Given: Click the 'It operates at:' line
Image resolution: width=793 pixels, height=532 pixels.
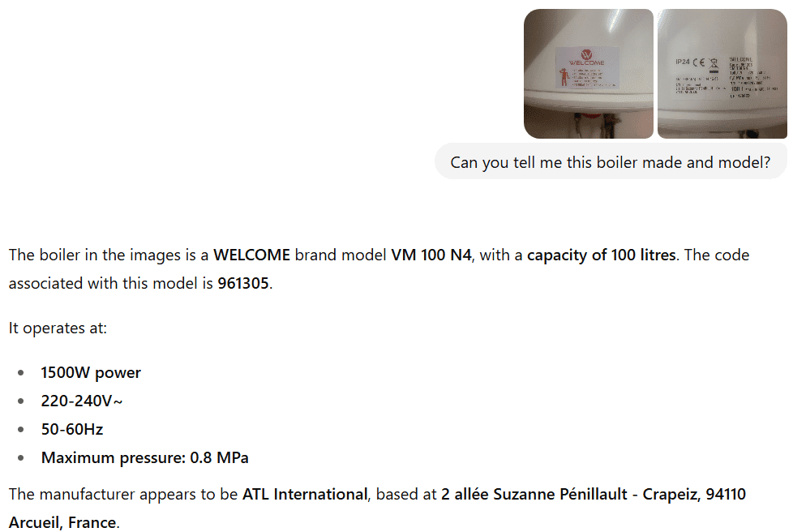Looking at the screenshot, I should (x=58, y=328).
